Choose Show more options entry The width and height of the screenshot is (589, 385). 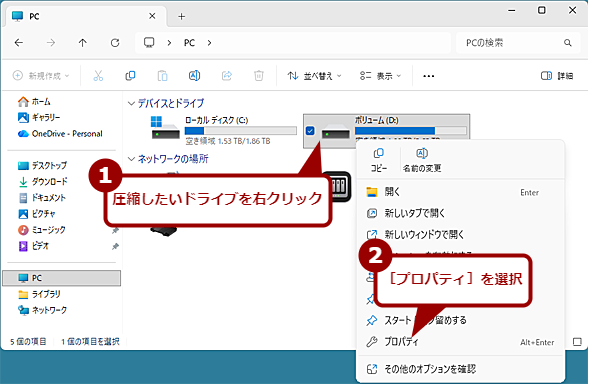[x=460, y=369]
